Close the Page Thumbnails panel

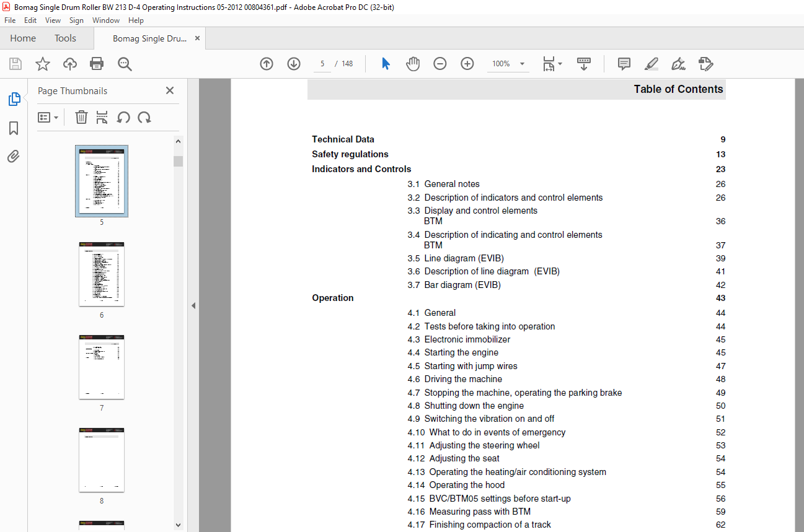(x=170, y=90)
